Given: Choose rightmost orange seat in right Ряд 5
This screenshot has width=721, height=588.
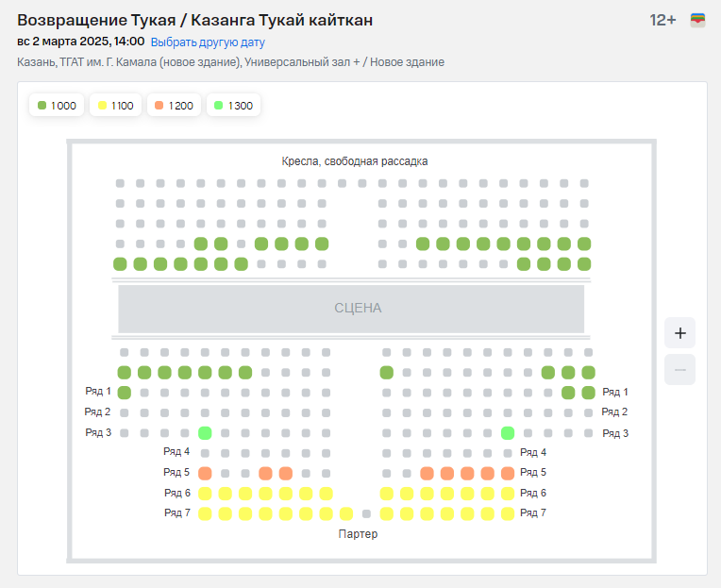Looking at the screenshot, I should (x=508, y=474).
